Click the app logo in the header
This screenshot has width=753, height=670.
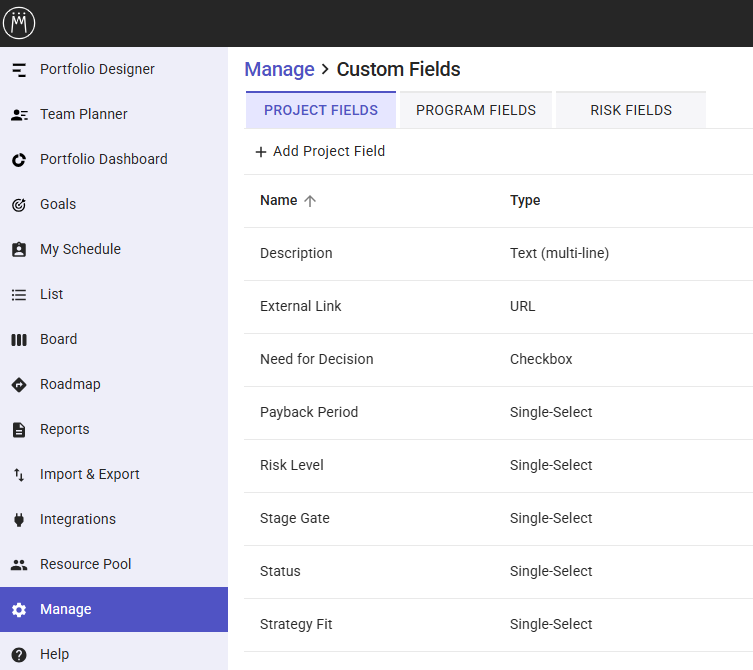[x=19, y=23]
